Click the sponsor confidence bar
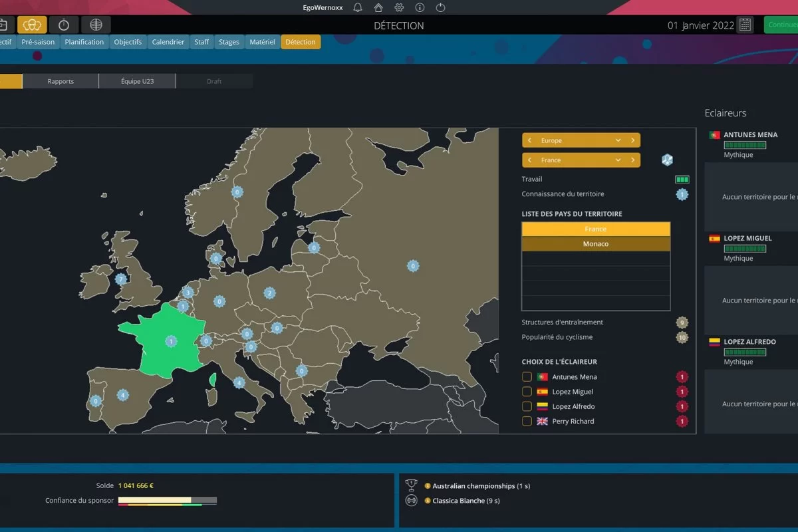The height and width of the screenshot is (532, 798). [168, 500]
